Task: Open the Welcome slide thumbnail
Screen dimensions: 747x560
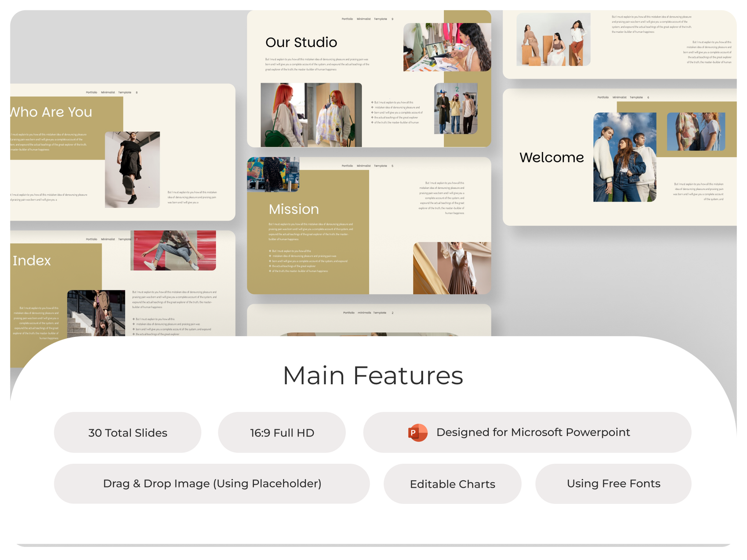Action: pos(620,157)
